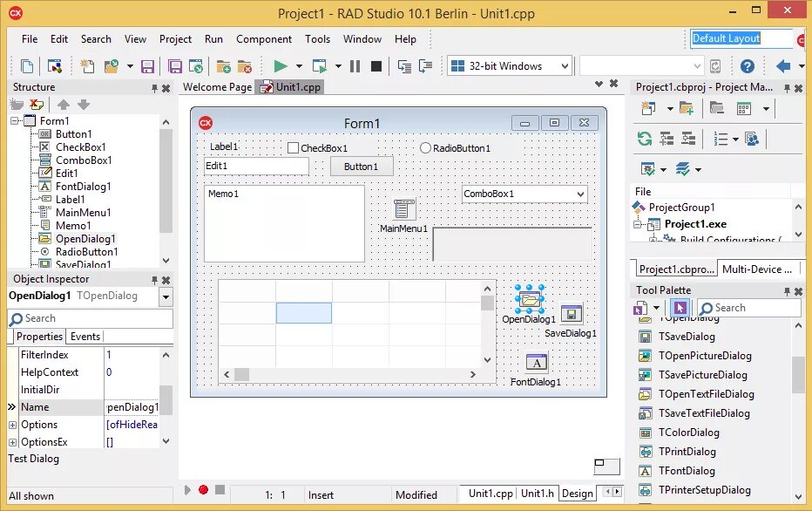812x511 pixels.
Task: Expand the OptionsEx property
Action: (12, 443)
